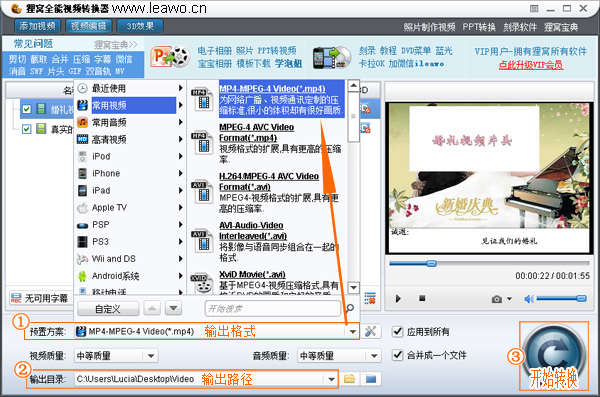Toggle the 合并成一个文件 checkbox
Image resolution: width=600 pixels, height=397 pixels.
398,355
